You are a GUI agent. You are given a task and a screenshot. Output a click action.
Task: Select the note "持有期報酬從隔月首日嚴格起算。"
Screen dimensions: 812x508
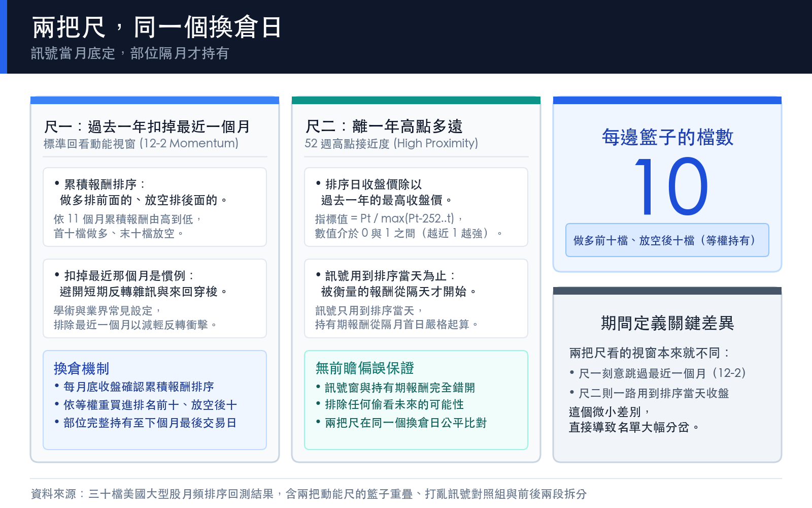pyautogui.click(x=397, y=325)
